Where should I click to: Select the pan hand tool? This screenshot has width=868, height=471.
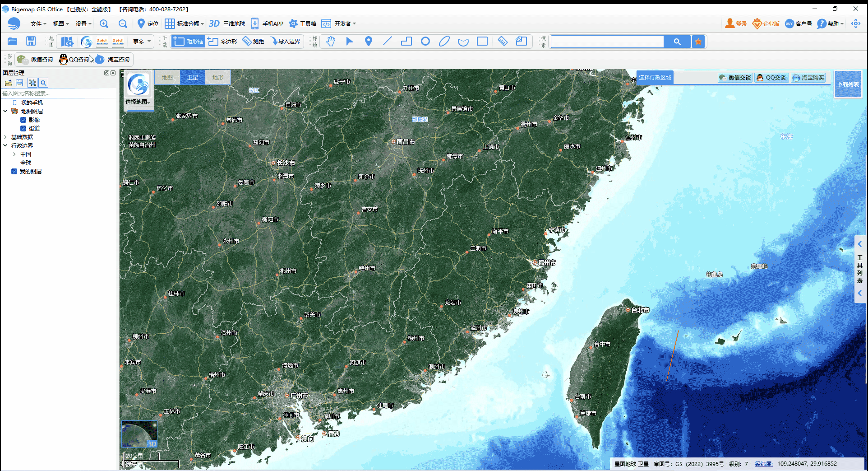(331, 42)
